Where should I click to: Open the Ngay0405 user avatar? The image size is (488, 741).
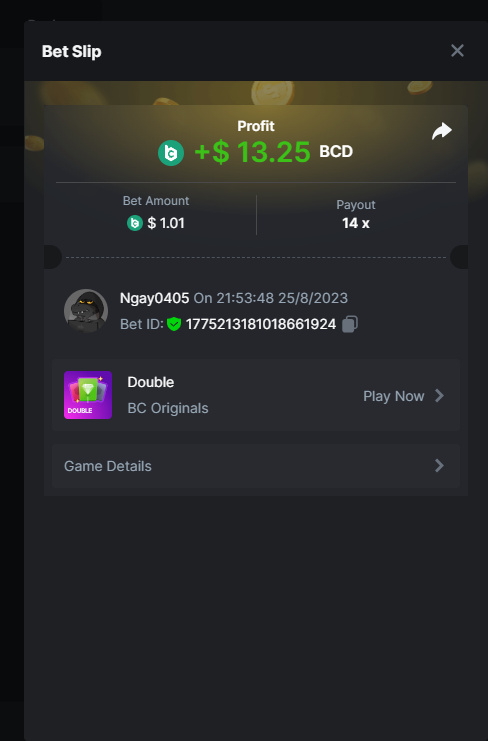[86, 311]
